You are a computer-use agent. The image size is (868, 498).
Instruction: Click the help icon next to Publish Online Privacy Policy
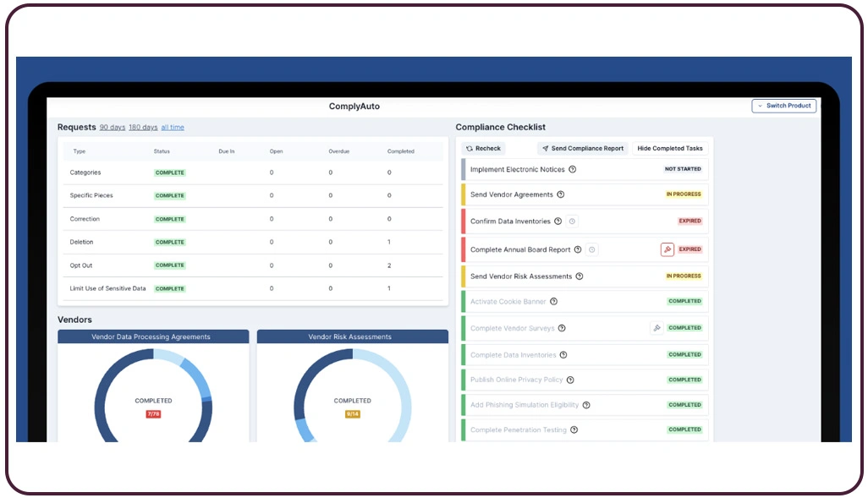coord(570,380)
